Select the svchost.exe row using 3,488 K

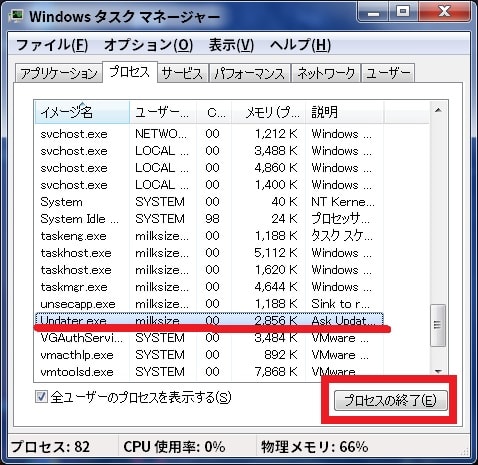209,151
